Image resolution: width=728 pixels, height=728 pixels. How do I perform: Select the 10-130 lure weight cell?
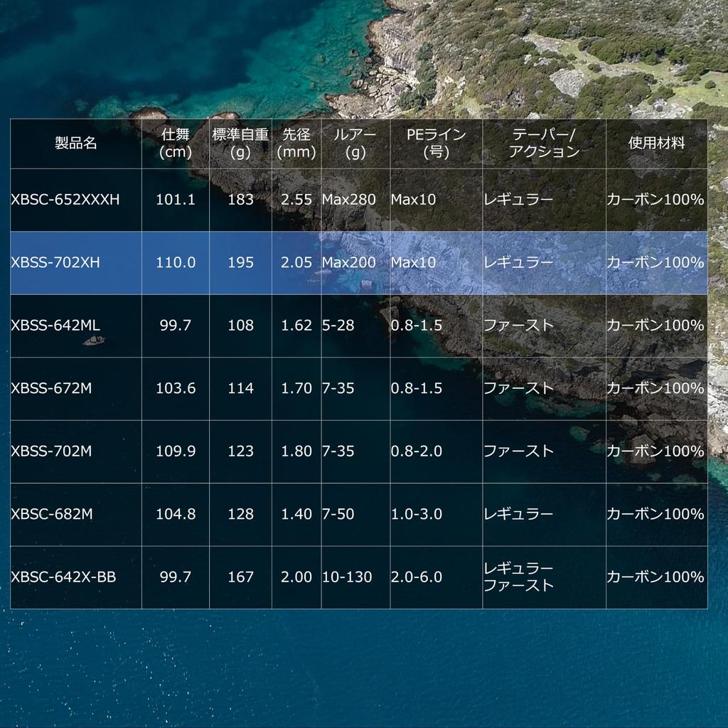point(347,577)
